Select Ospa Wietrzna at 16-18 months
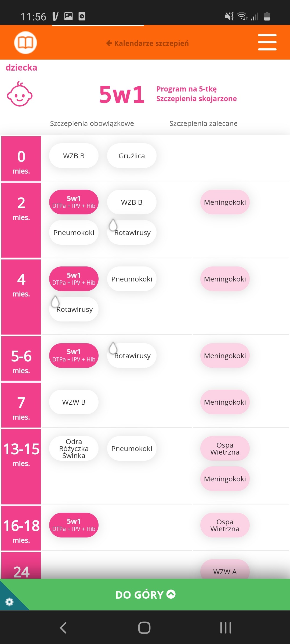 [225, 525]
